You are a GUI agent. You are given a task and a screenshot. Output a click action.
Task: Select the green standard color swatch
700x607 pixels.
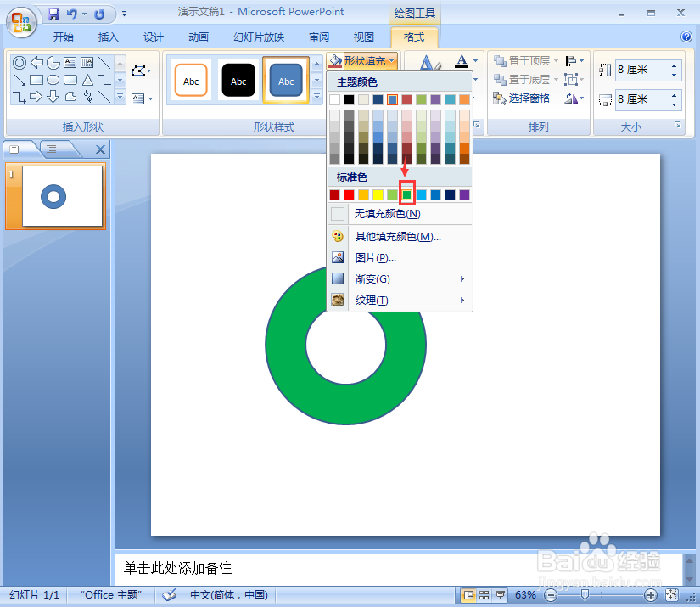pos(406,194)
